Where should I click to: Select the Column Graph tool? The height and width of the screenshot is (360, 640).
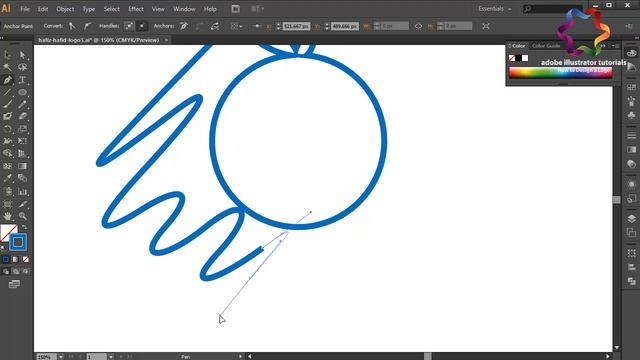(22, 191)
